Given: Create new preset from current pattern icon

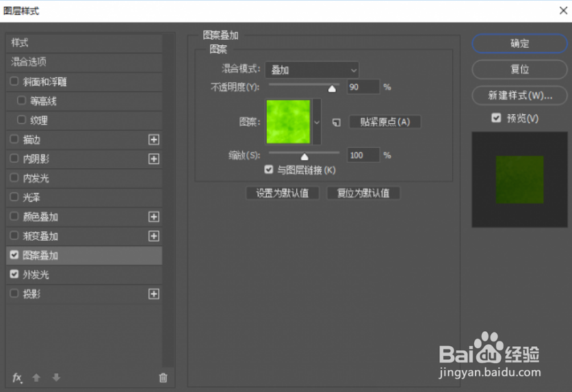Looking at the screenshot, I should coord(337,122).
